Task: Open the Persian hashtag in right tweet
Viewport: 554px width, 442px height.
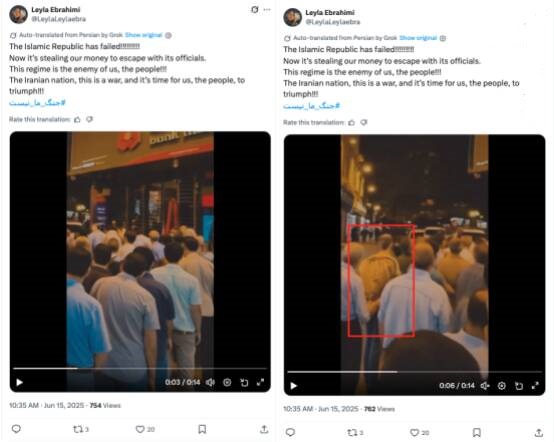Action: (311, 106)
